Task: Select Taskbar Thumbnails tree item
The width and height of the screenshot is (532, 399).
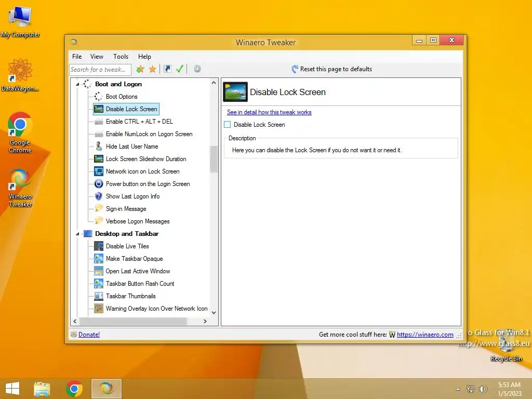Action: tap(130, 296)
